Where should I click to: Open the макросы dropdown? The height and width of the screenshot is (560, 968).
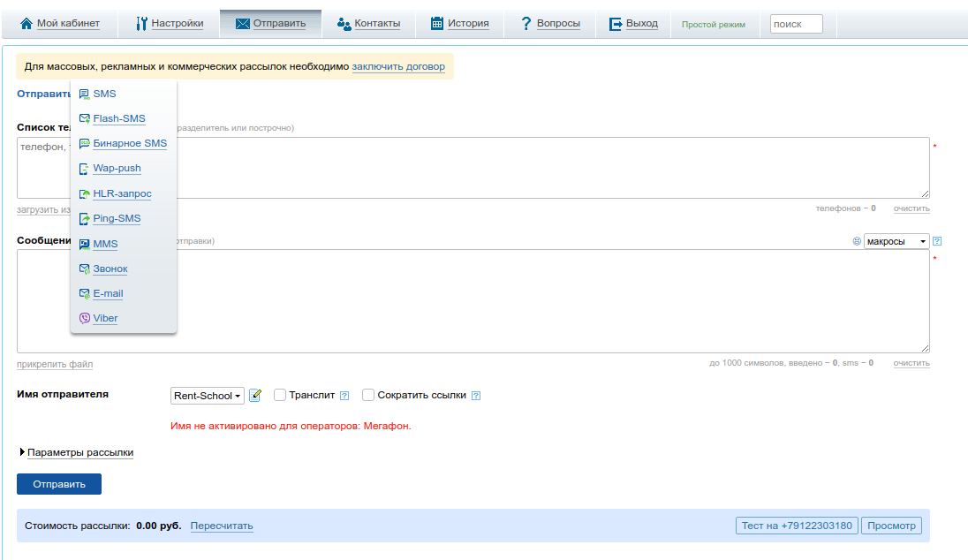pos(896,241)
